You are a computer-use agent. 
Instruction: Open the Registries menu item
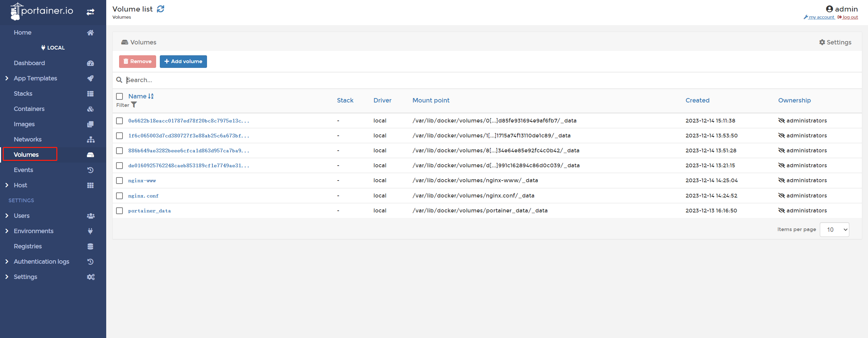28,246
